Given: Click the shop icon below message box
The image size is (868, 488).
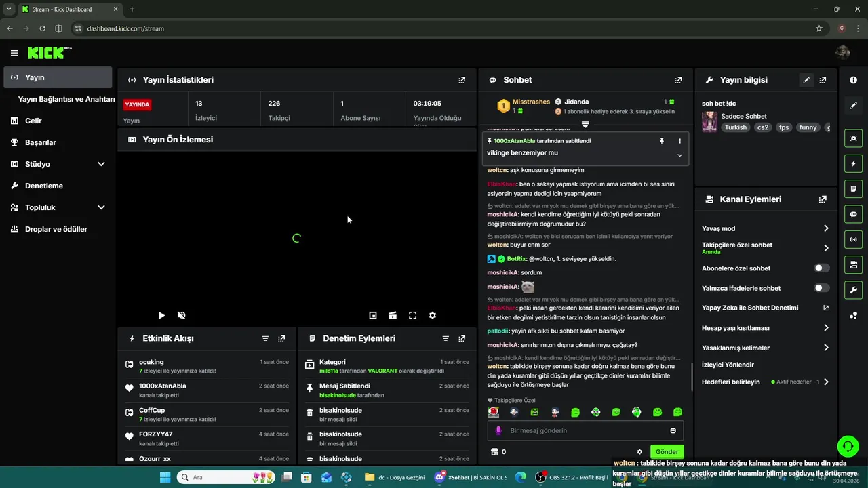Looking at the screenshot, I should point(494,452).
